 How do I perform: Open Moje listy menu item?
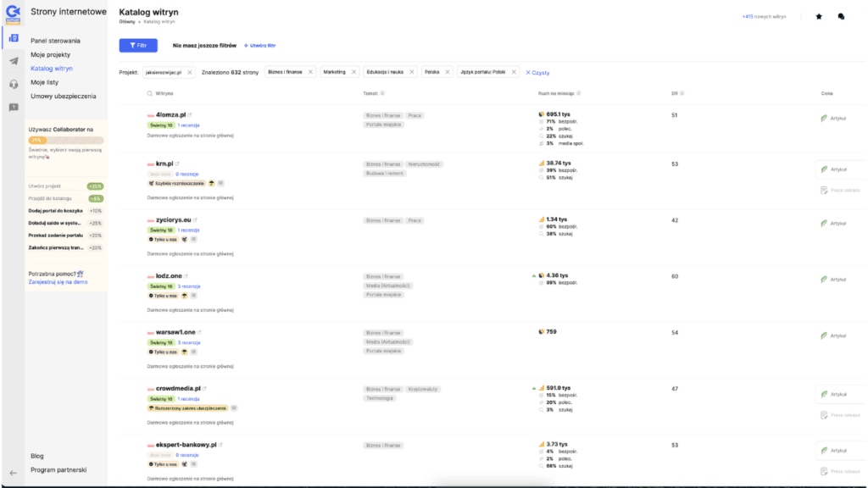44,82
